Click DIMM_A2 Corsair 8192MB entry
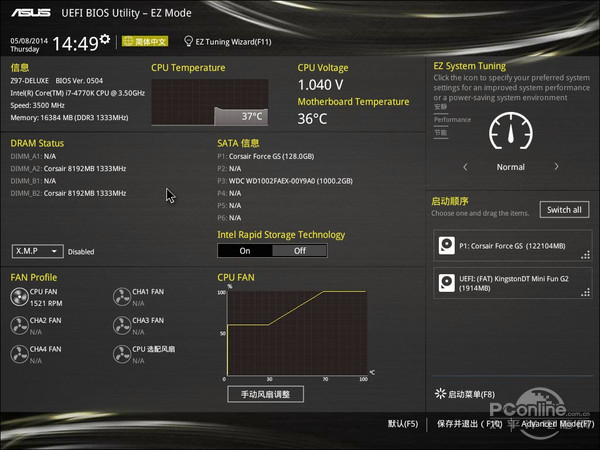The height and width of the screenshot is (450, 600). [x=68, y=168]
